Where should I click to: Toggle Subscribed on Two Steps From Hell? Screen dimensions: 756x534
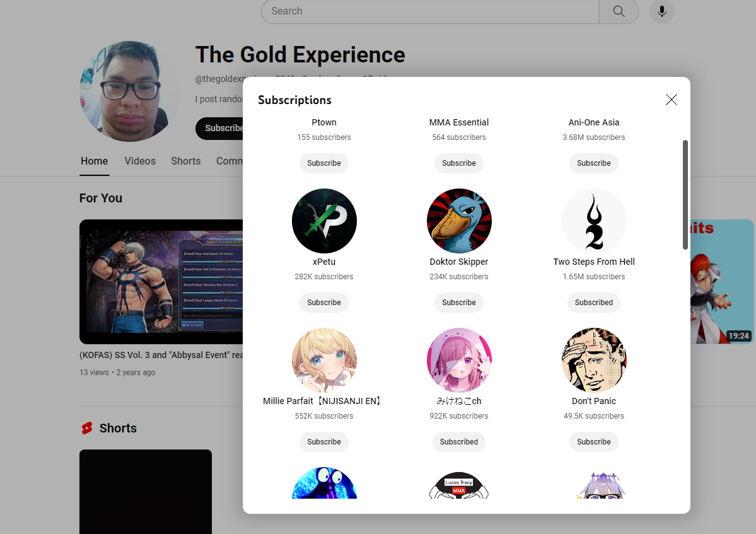593,303
